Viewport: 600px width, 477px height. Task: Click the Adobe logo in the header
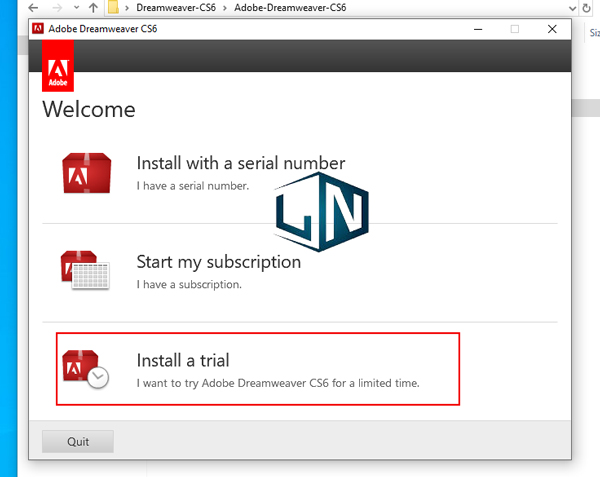coord(58,66)
